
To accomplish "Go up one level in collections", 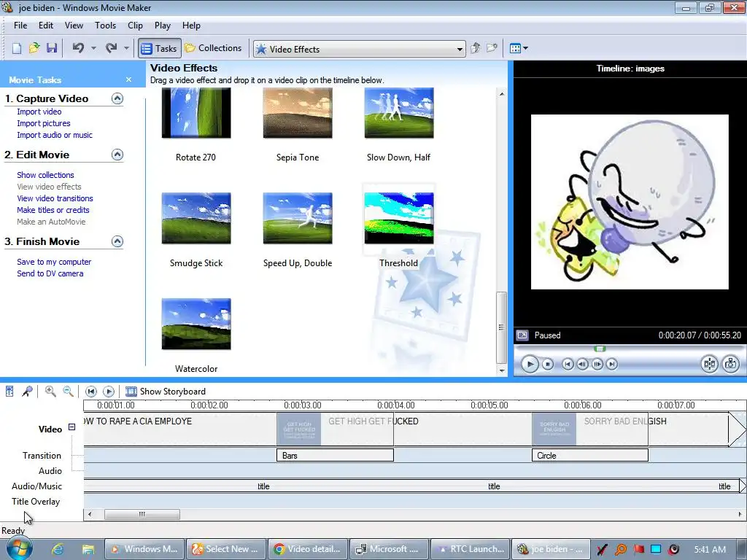I will point(476,48).
